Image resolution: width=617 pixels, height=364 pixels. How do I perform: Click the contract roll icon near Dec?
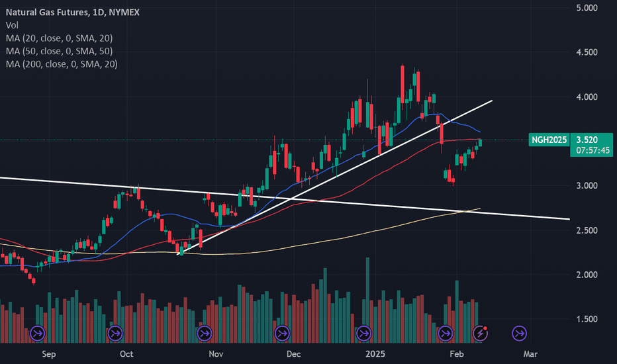pos(282,334)
